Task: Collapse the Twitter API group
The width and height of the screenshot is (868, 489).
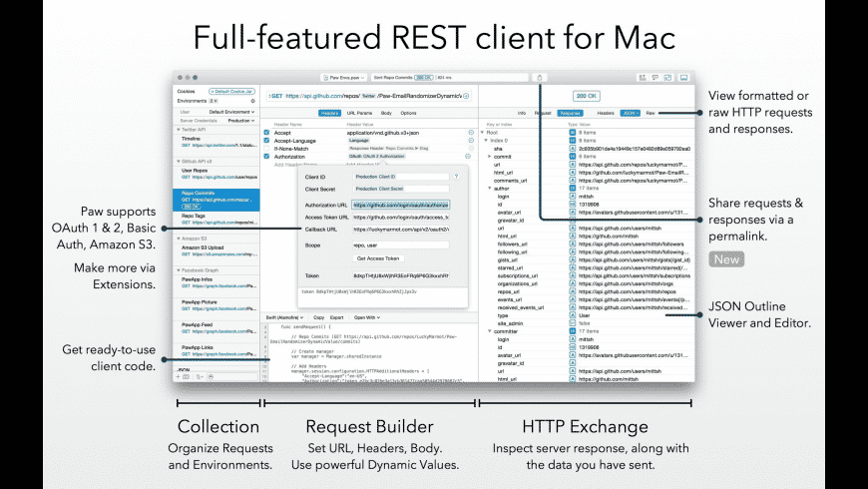Action: click(x=179, y=130)
